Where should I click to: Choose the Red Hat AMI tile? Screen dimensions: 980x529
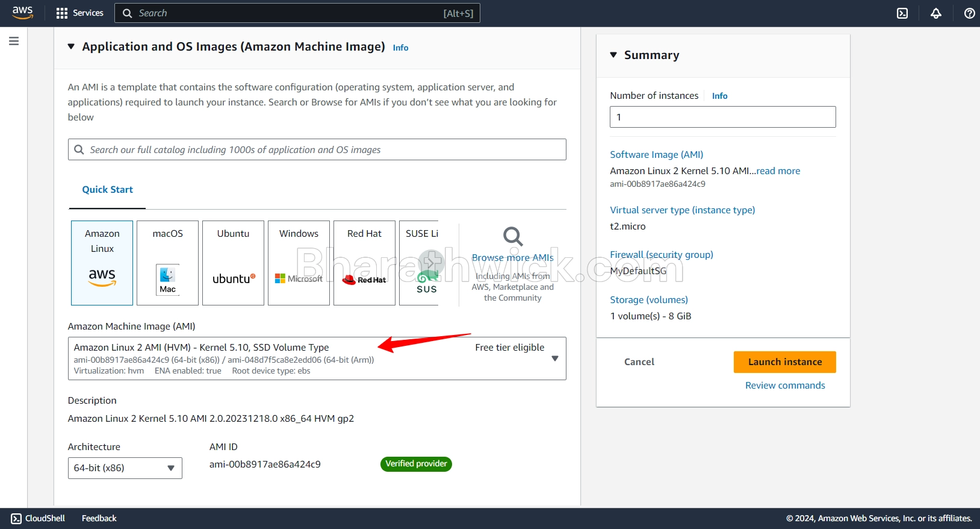point(365,263)
